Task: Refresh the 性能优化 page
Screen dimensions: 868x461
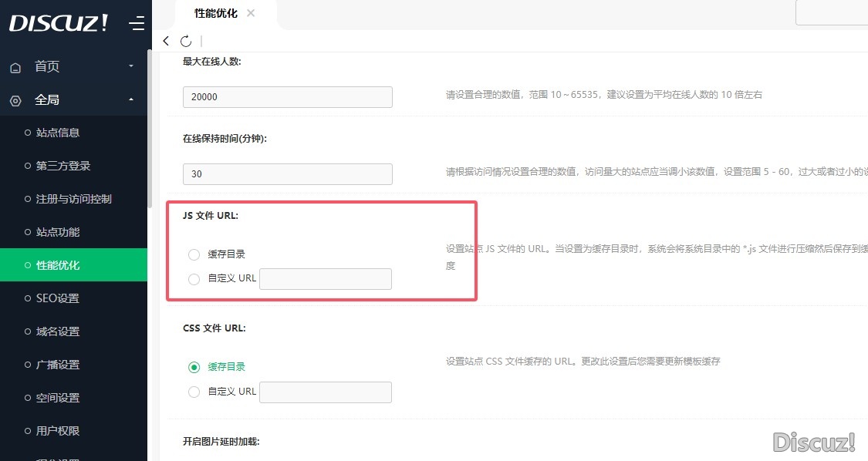Action: pos(186,41)
